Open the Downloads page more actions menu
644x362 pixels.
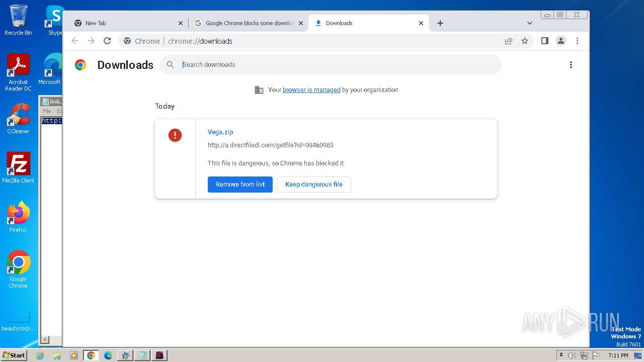(571, 65)
